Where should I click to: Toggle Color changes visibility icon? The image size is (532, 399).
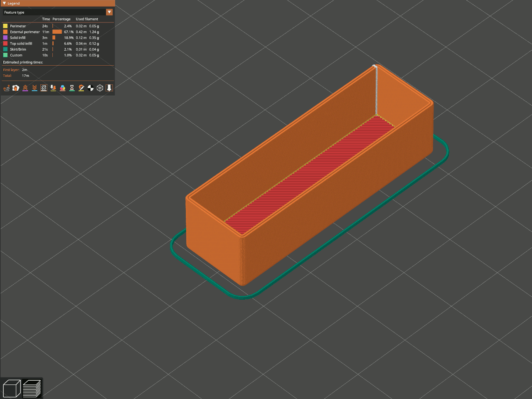(x=63, y=88)
